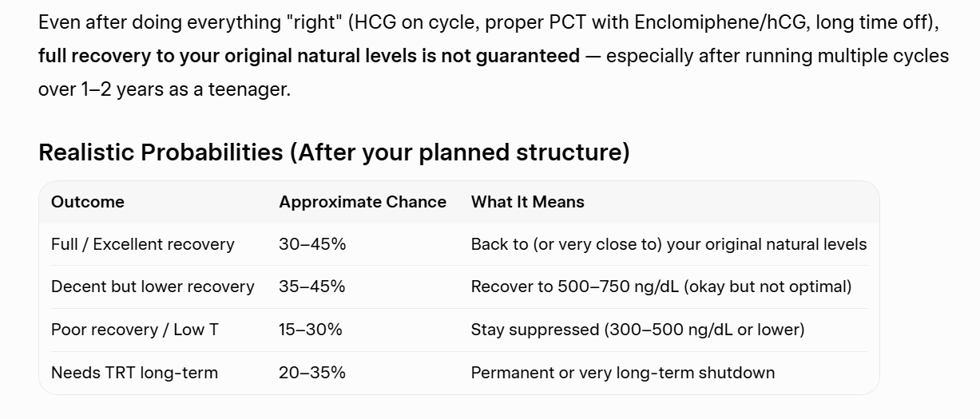The image size is (980, 419).
Task: Click the 30–45% chance value
Action: pyautogui.click(x=312, y=244)
